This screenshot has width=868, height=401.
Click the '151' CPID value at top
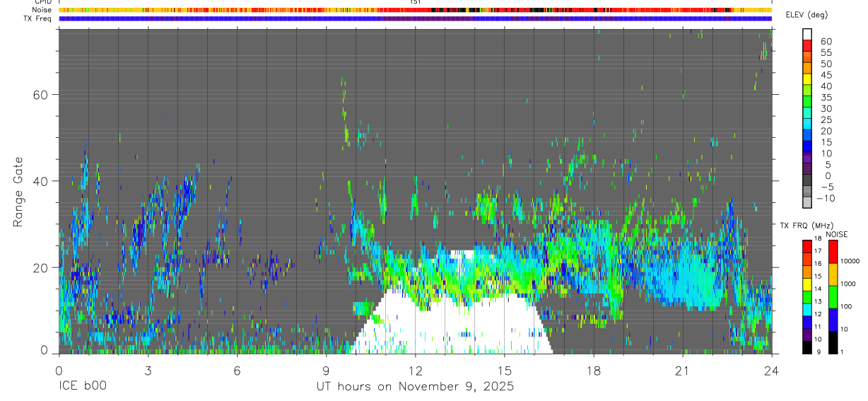(x=416, y=2)
